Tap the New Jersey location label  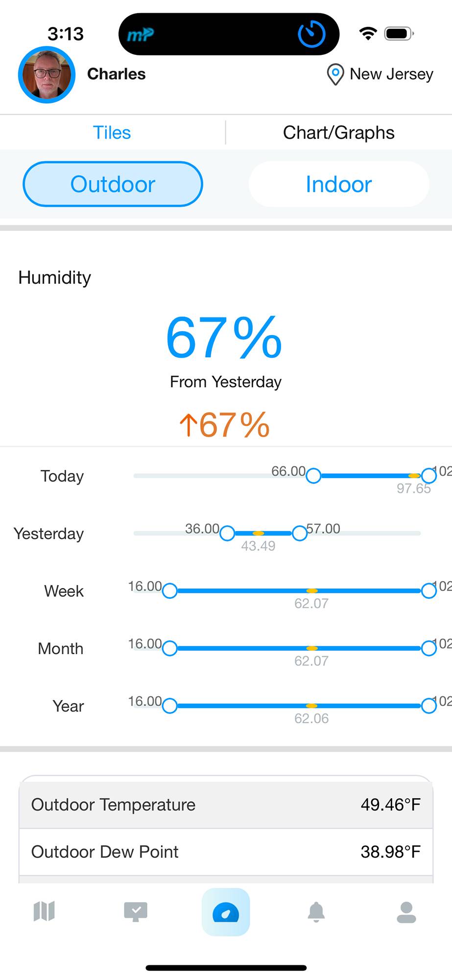[x=392, y=74]
